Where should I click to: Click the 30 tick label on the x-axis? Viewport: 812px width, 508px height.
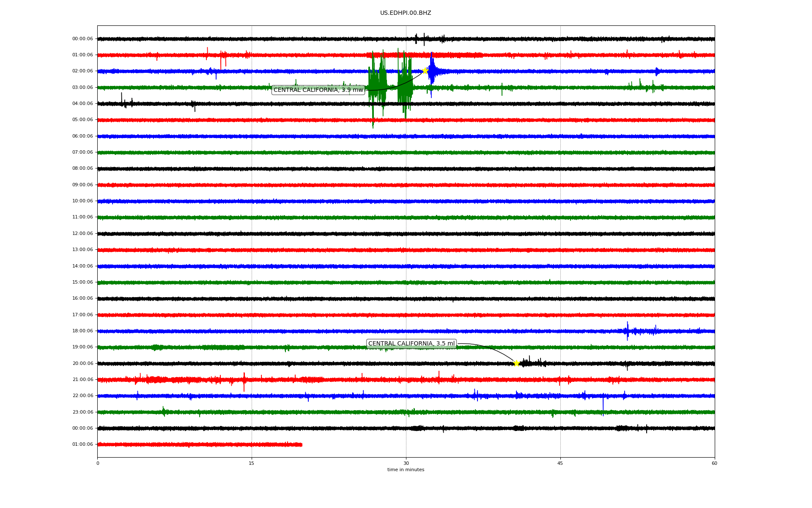pyautogui.click(x=406, y=463)
